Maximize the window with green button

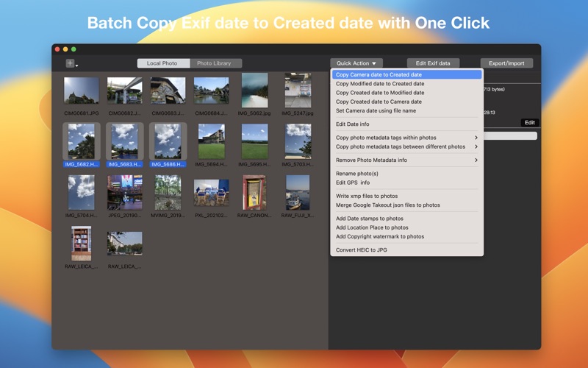(x=73, y=49)
